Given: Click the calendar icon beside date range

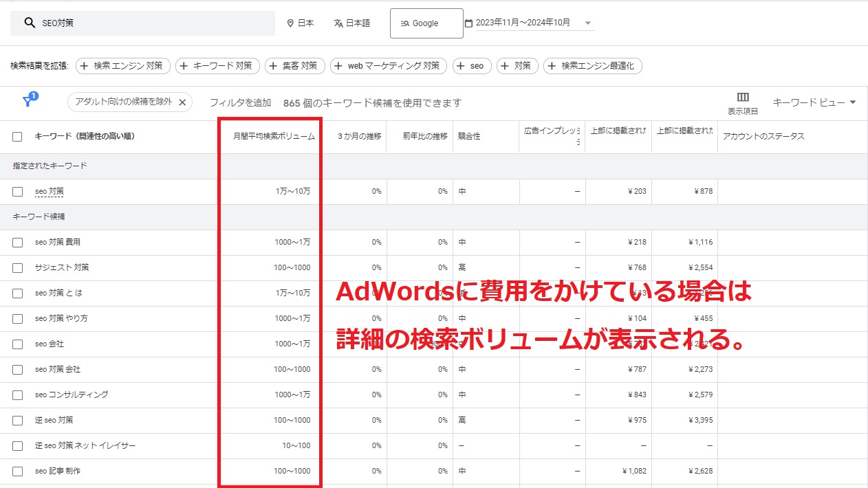Looking at the screenshot, I should (468, 23).
